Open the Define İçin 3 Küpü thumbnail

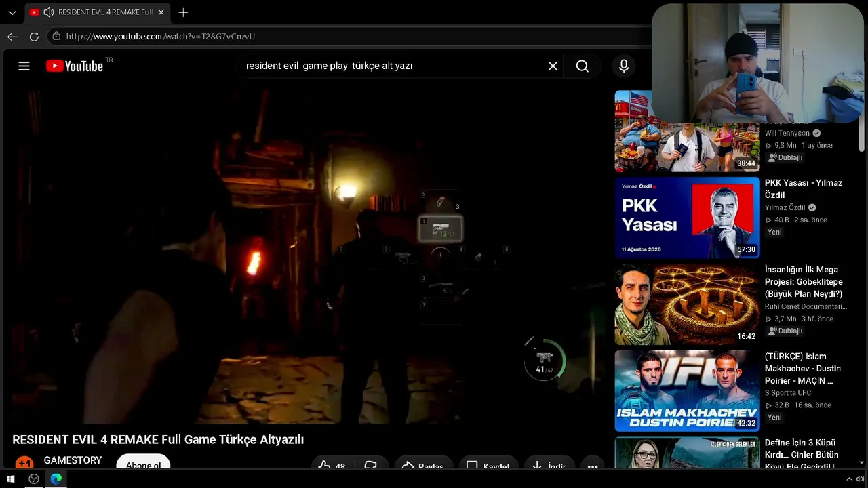(687, 453)
